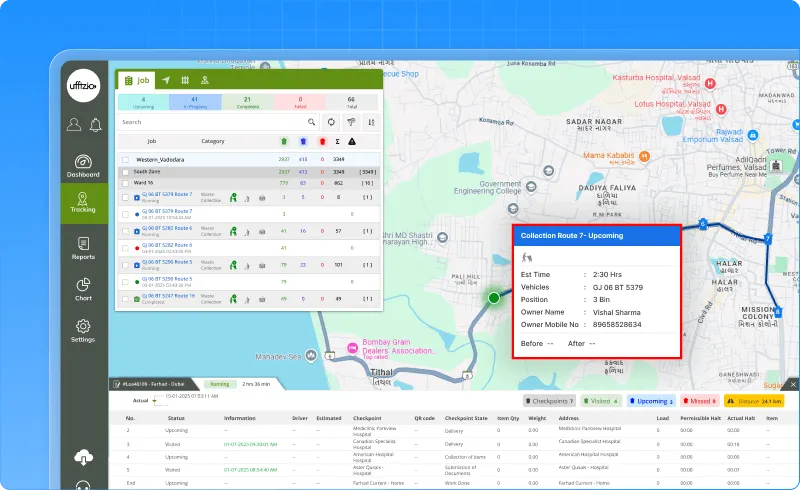The width and height of the screenshot is (800, 490).
Task: Select the Ward 16 checkbox
Action: click(x=125, y=183)
